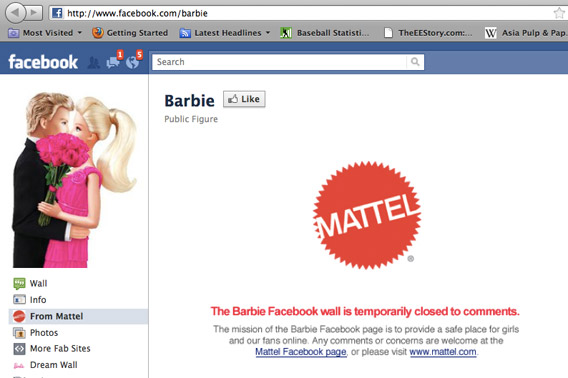This screenshot has width=568, height=378.
Task: Click the From Mattel red logo icon
Action: pos(19,316)
